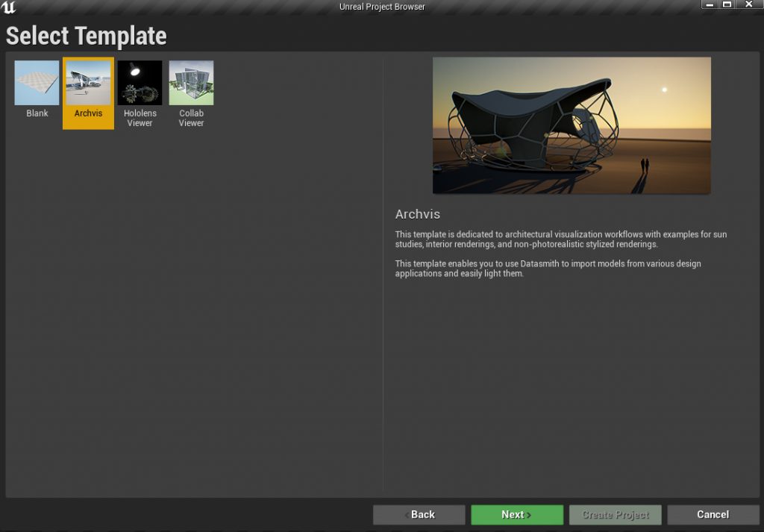The image size is (764, 532).
Task: Minimize the Unreal Project Browser window
Action: (710, 4)
